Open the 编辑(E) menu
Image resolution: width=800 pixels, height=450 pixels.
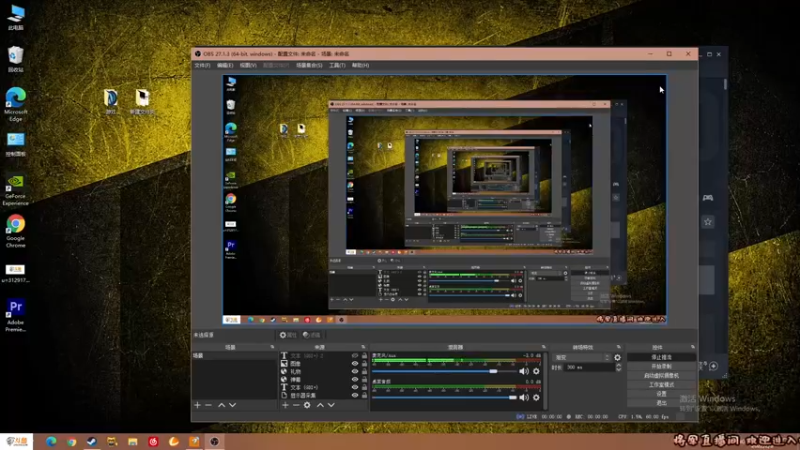coord(225,65)
